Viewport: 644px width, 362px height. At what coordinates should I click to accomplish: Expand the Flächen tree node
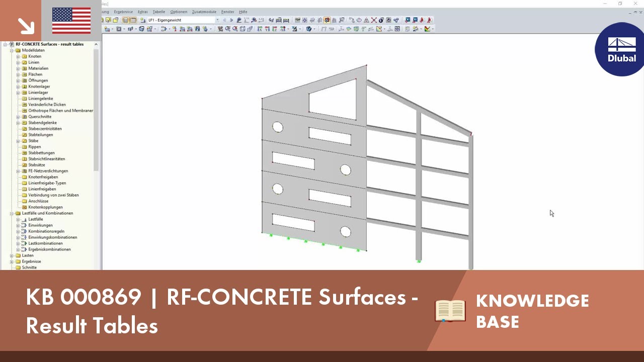pos(18,74)
